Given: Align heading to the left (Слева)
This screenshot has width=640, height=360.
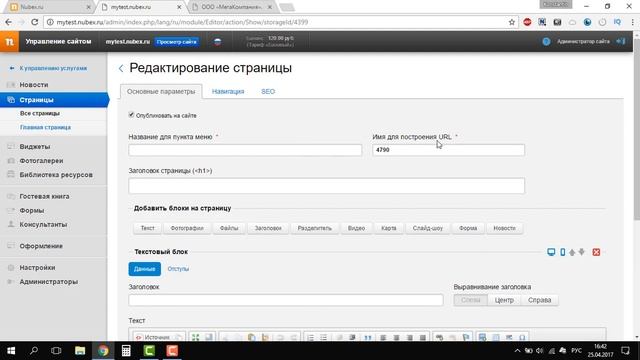Looking at the screenshot, I should [x=471, y=300].
